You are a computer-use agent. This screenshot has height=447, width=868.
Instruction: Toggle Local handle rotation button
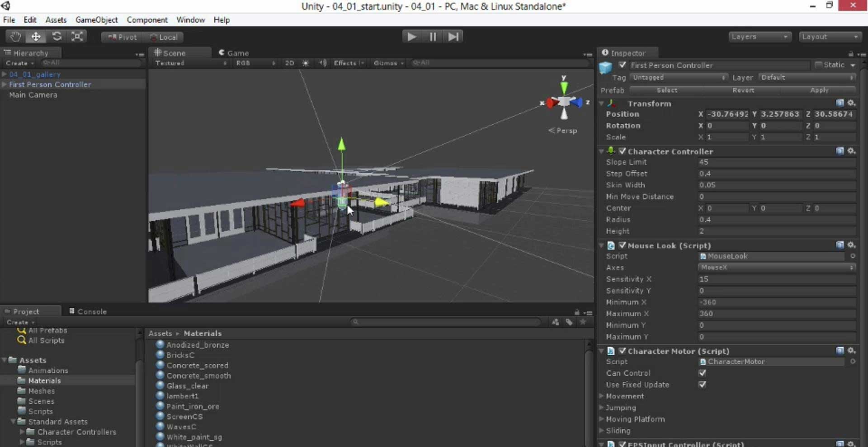(164, 37)
